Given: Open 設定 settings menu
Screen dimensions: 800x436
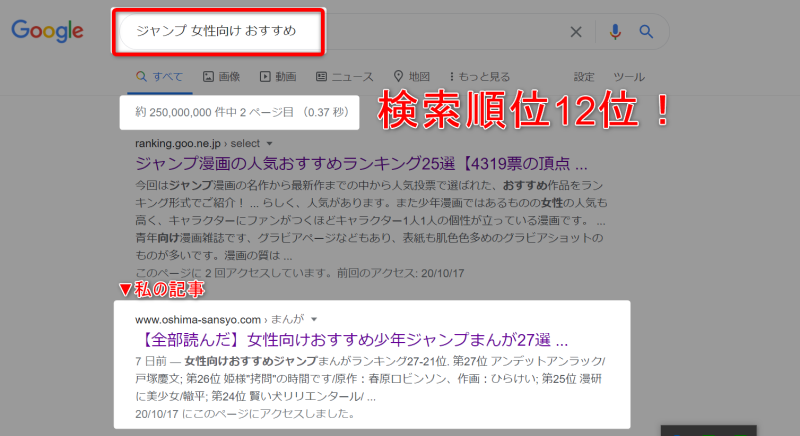Looking at the screenshot, I should coord(584,76).
